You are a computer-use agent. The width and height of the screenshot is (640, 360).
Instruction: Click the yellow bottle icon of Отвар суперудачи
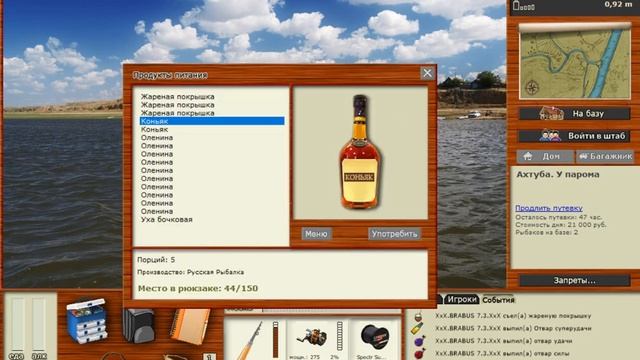tap(417, 328)
